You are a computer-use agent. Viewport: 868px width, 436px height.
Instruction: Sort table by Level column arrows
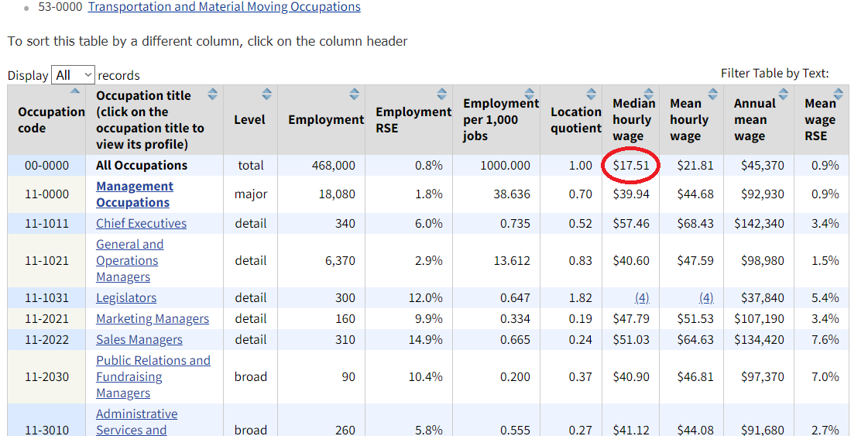(x=266, y=94)
